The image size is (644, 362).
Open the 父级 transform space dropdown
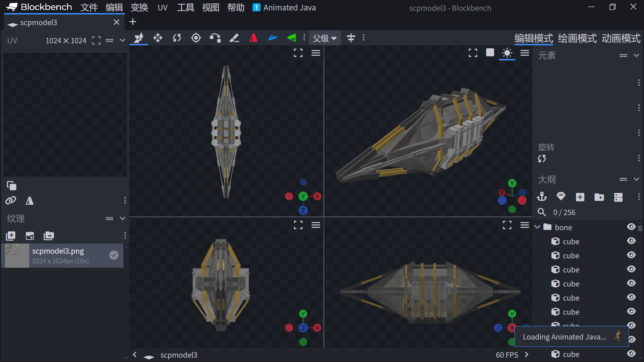click(324, 38)
